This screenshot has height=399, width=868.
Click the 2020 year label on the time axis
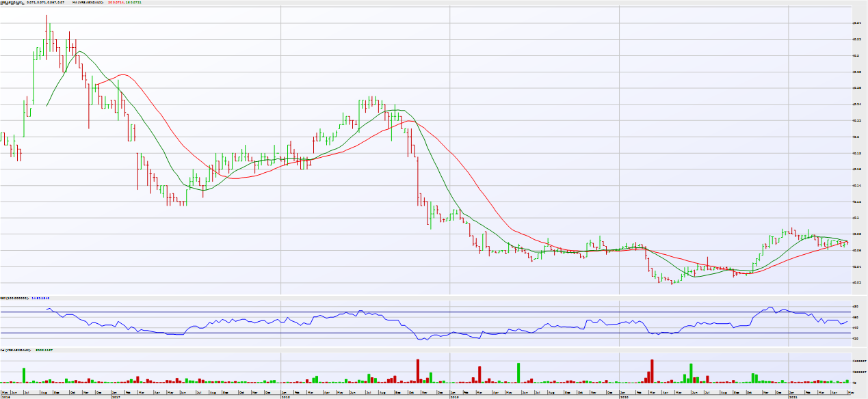623,396
